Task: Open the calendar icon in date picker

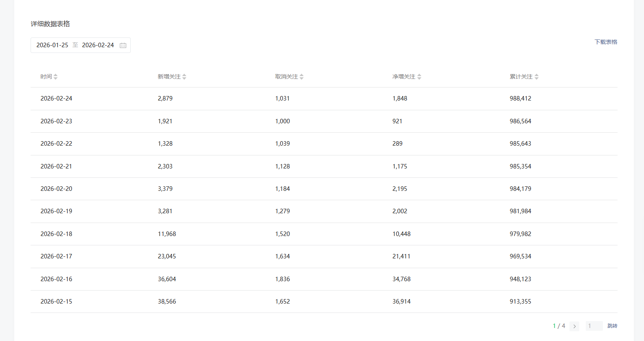Action: (x=123, y=45)
